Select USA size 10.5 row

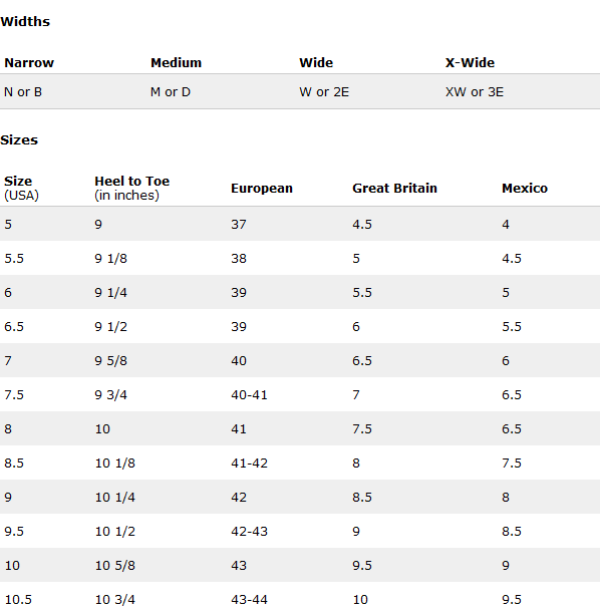click(300, 598)
